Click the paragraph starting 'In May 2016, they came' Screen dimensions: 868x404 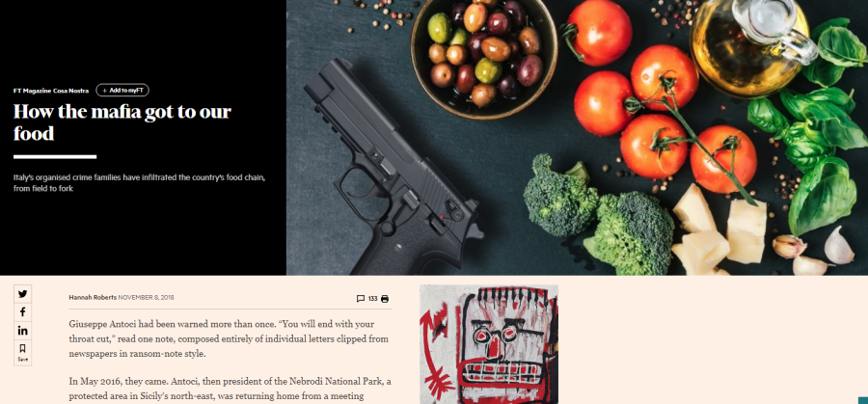[x=231, y=390]
